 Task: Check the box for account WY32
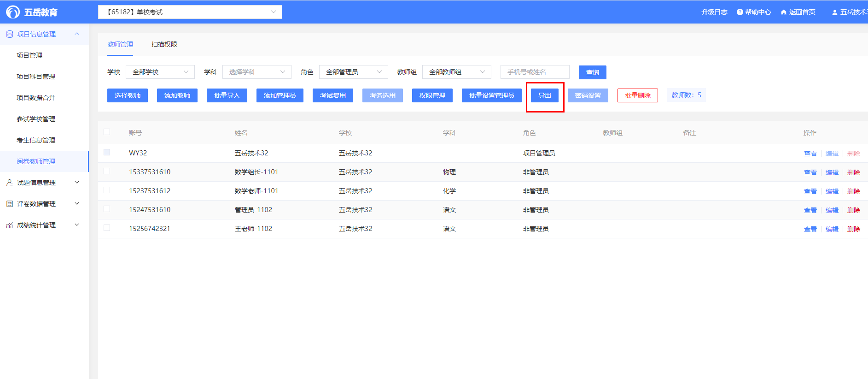107,152
